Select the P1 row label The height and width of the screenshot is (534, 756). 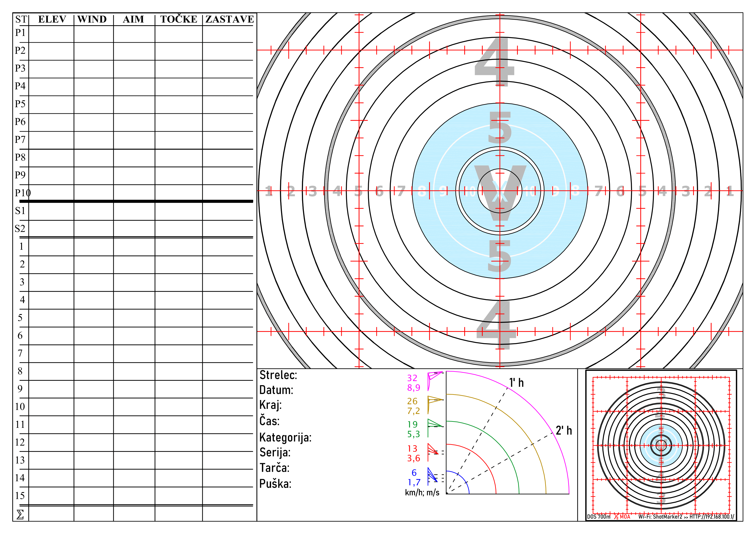point(20,33)
